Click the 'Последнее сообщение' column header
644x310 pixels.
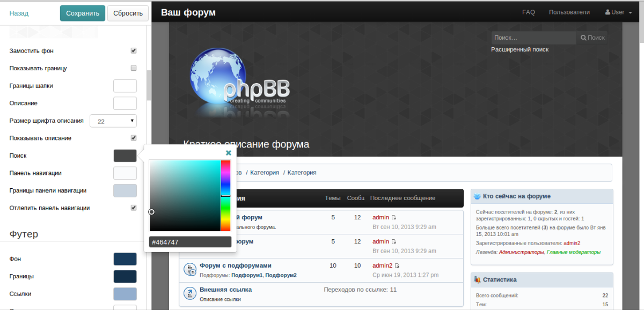click(x=402, y=198)
